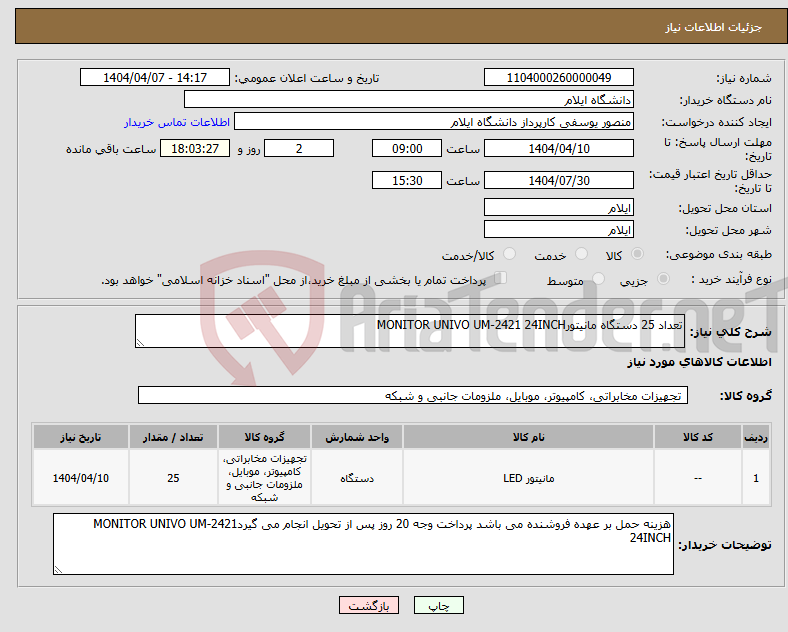
Task: Select the متوسط purchase type radio
Action: [598, 279]
